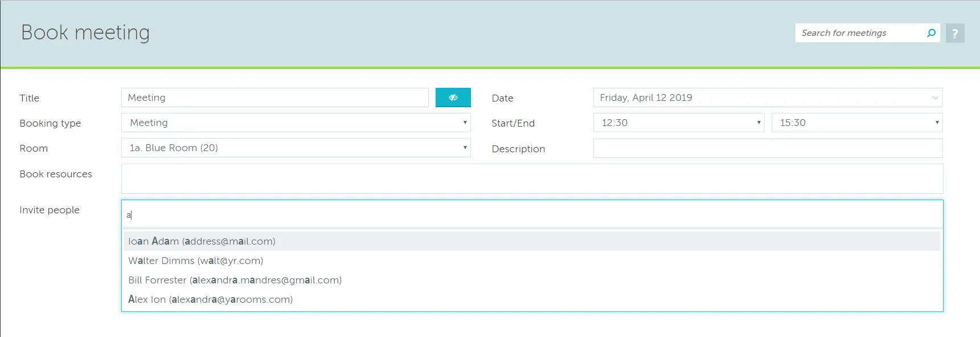The width and height of the screenshot is (980, 337).
Task: Expand the Room selection dropdown
Action: tap(296, 148)
